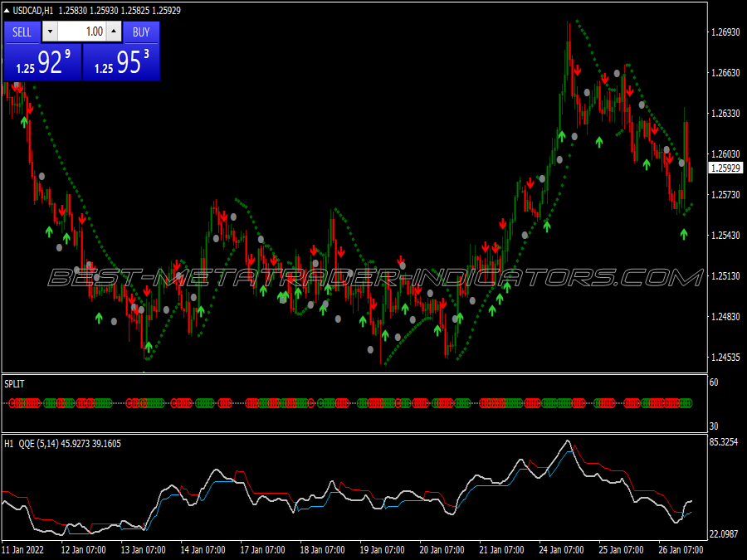Image resolution: width=747 pixels, height=560 pixels.
Task: Click the QQE scale value 85.3254
Action: coord(724,442)
